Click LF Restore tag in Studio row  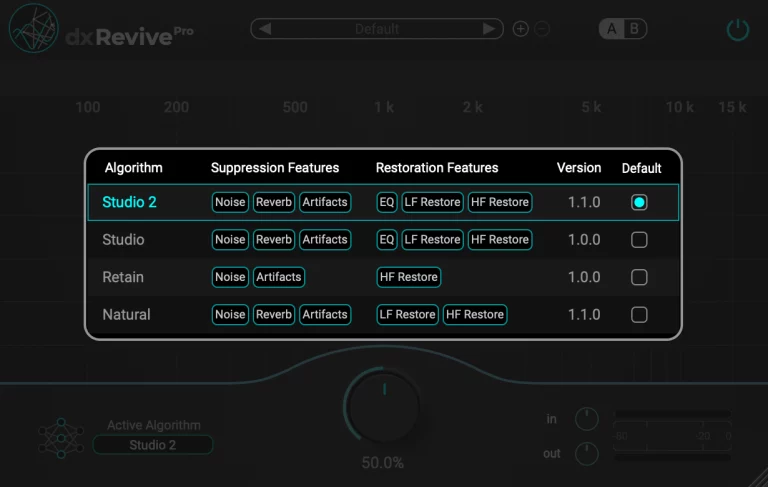pyautogui.click(x=432, y=240)
